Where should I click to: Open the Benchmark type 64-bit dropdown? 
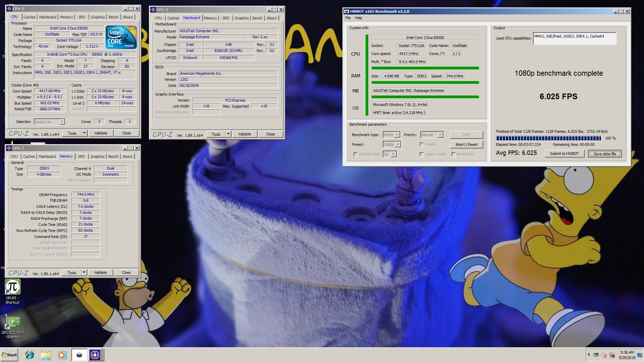point(391,135)
